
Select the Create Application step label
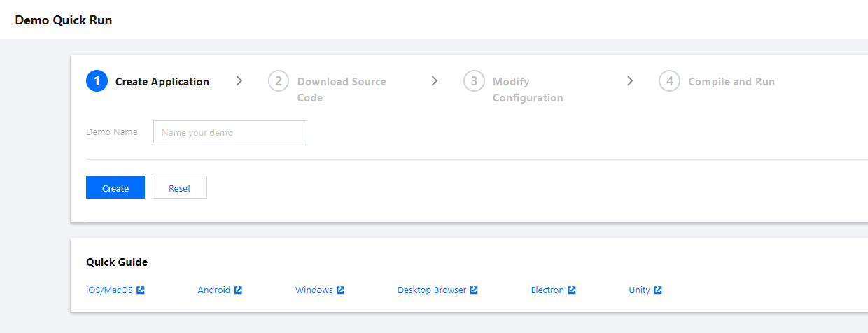(x=162, y=82)
